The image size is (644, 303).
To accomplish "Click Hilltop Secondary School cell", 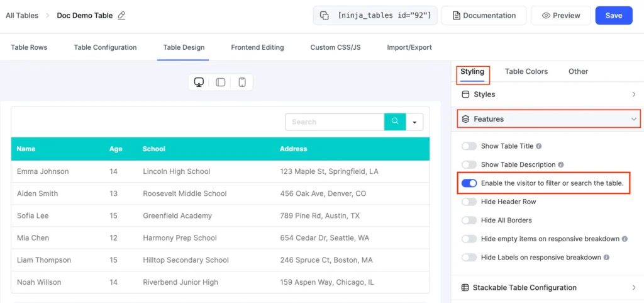I will pyautogui.click(x=186, y=260).
